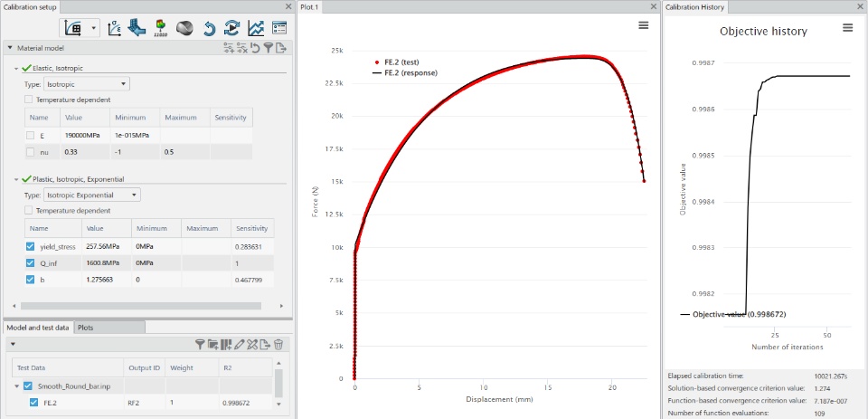Toggle FE.2 (response) legend entry
Screen dimensions: 868x419
(x=404, y=72)
